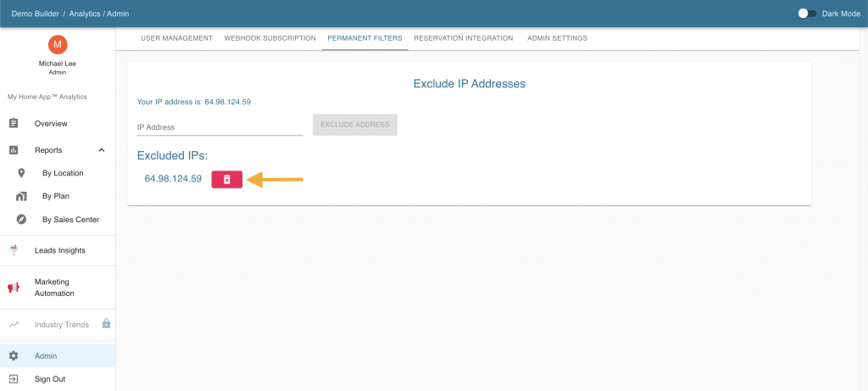Screen dimensions: 868x391
Task: Click the Industry Trends line icon
Action: pos(14,325)
